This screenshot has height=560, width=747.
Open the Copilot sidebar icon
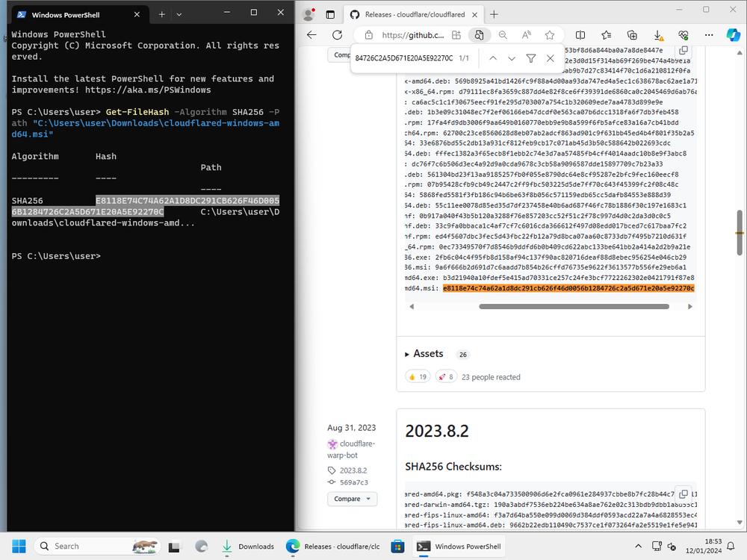[x=734, y=35]
